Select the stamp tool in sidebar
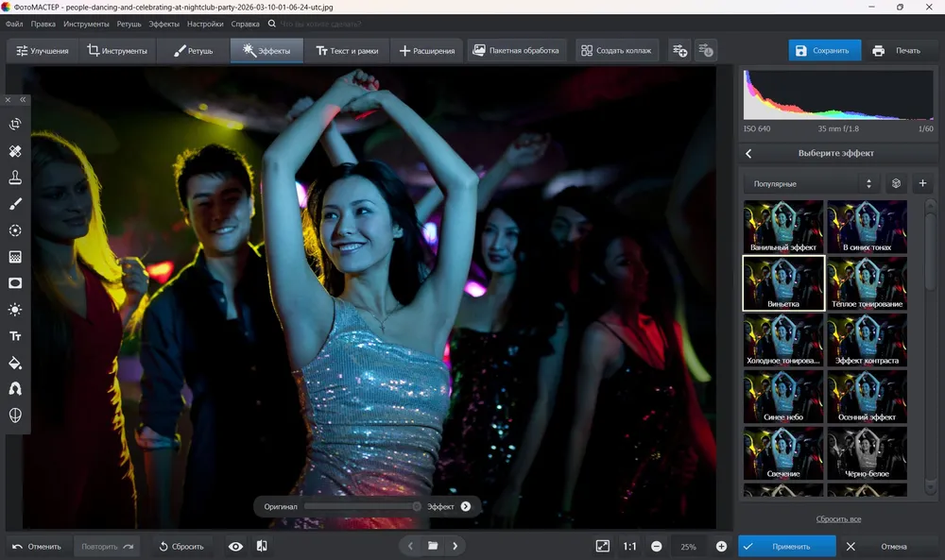 [x=15, y=177]
